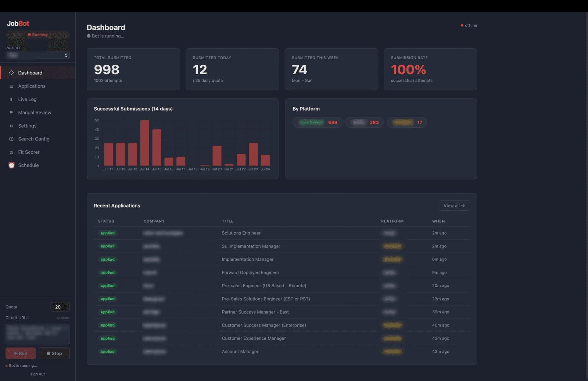
Task: Click the JobBot logo
Action: click(18, 23)
